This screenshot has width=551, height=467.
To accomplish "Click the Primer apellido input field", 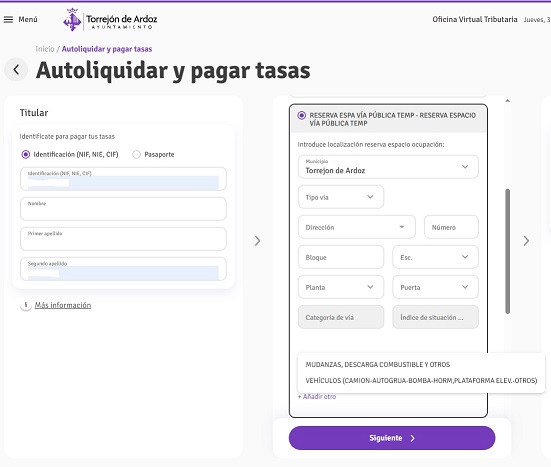I will 123,239.
